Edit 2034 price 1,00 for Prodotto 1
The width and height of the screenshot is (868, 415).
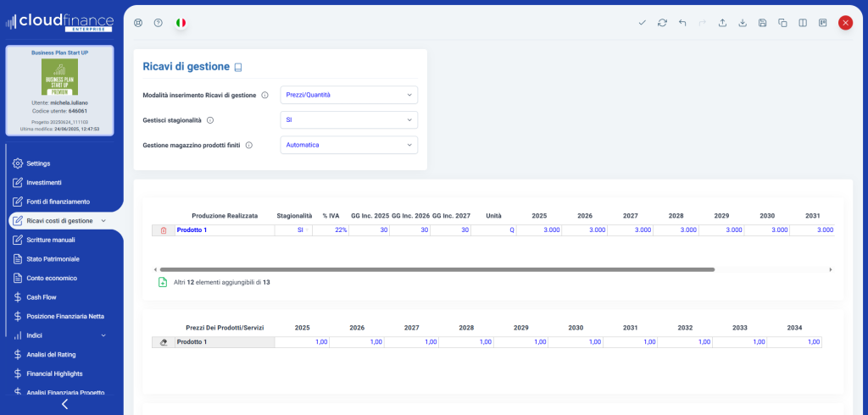(794, 342)
